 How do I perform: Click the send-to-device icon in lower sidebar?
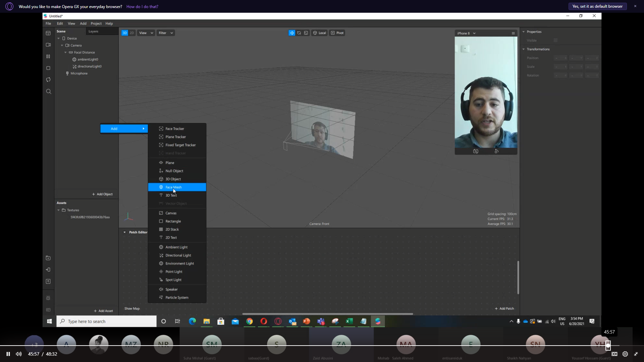coord(48,270)
